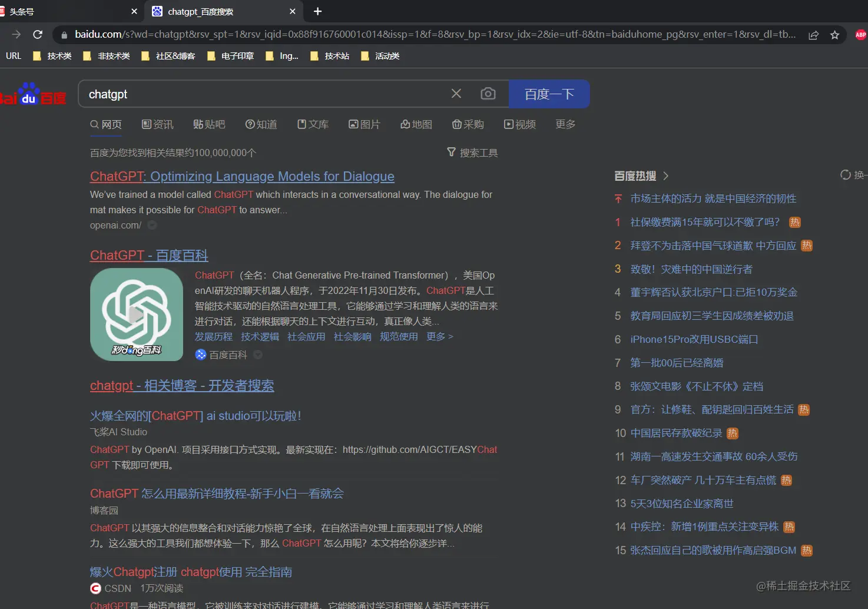Switch to the 采购 tab
This screenshot has width=868, height=609.
coord(468,124)
